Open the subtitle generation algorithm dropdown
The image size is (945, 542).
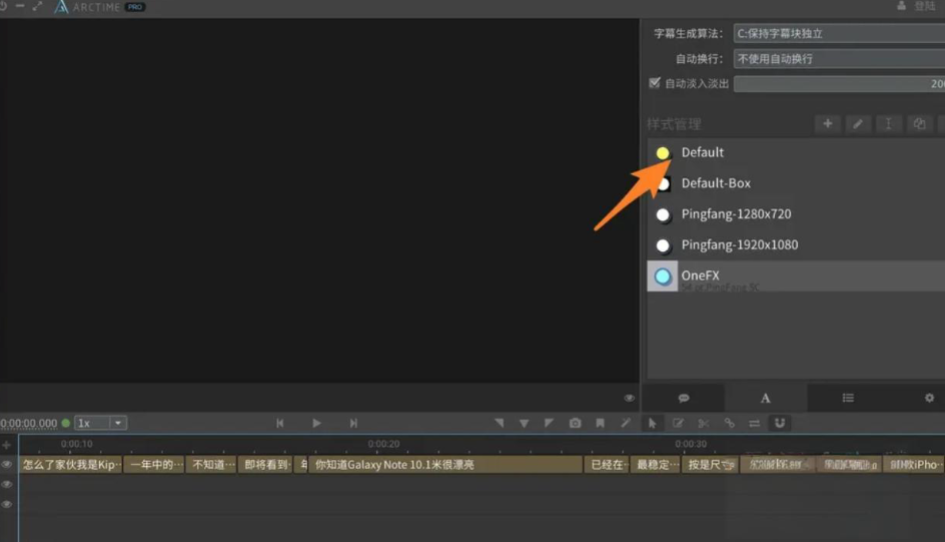click(839, 33)
